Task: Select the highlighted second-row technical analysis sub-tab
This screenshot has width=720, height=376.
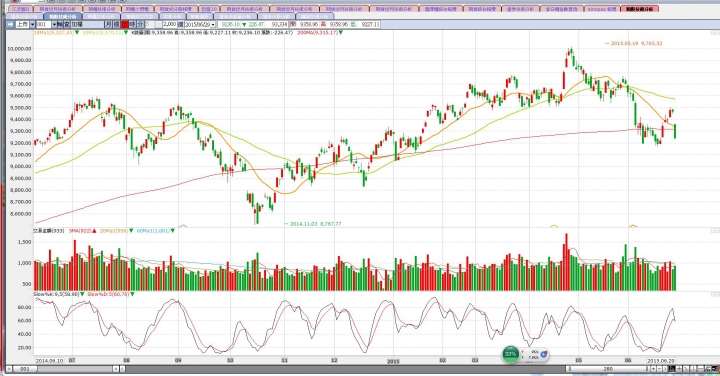Action: click(x=63, y=16)
